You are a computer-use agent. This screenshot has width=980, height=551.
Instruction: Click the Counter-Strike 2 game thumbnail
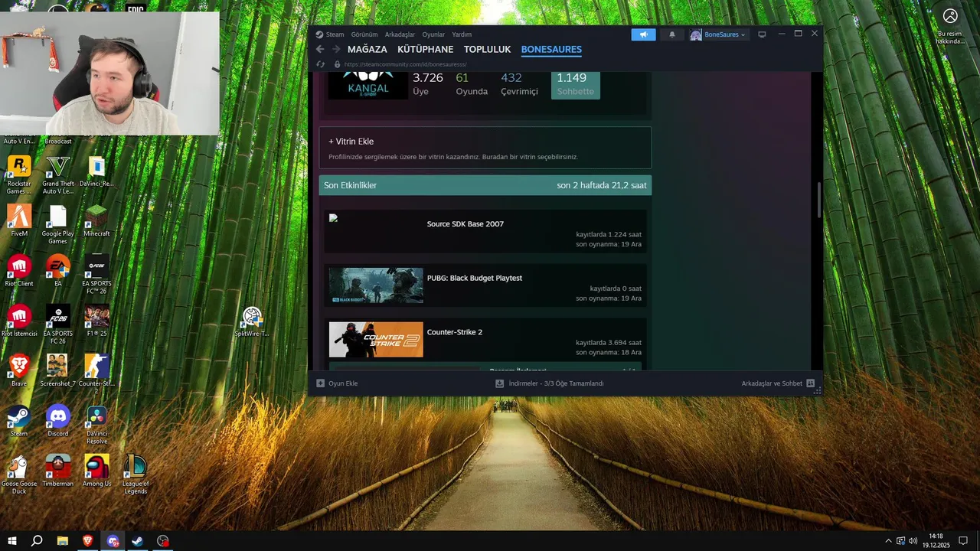coord(376,340)
